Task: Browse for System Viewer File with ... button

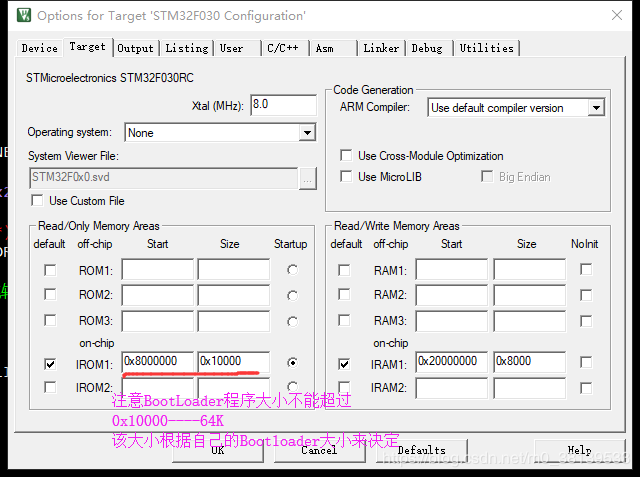Action: coord(308,178)
